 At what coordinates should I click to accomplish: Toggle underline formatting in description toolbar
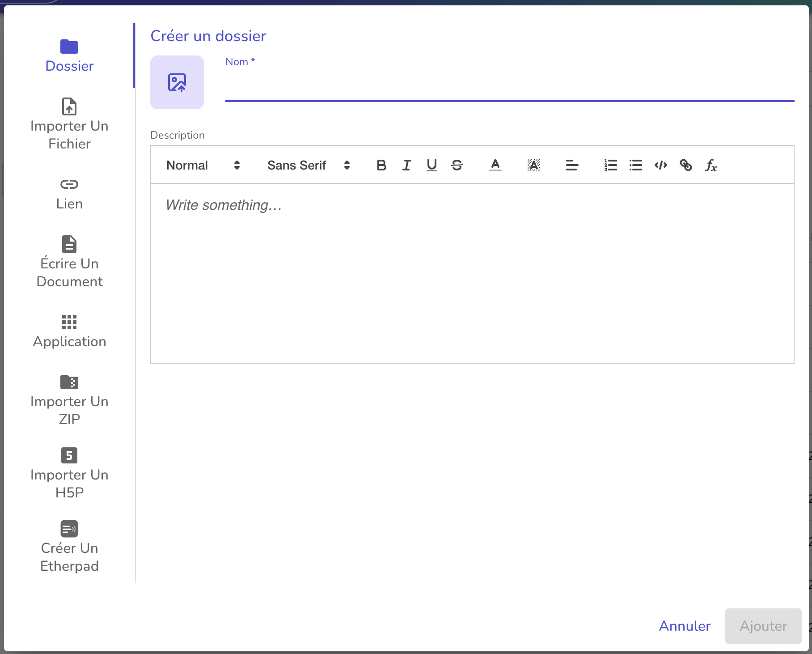pos(431,166)
